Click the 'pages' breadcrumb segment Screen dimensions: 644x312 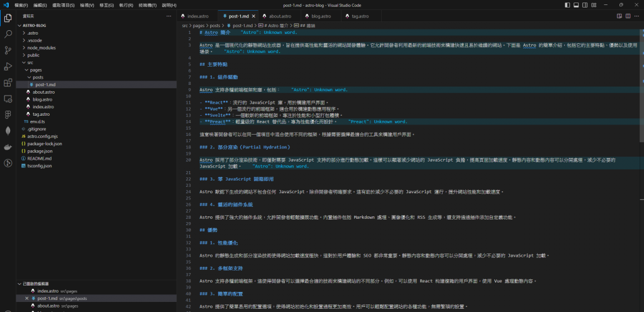[x=199, y=25]
